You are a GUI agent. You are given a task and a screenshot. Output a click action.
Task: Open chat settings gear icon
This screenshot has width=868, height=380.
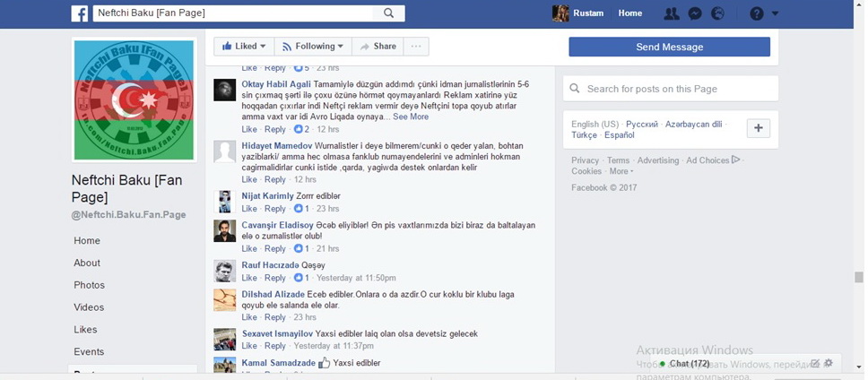829,363
